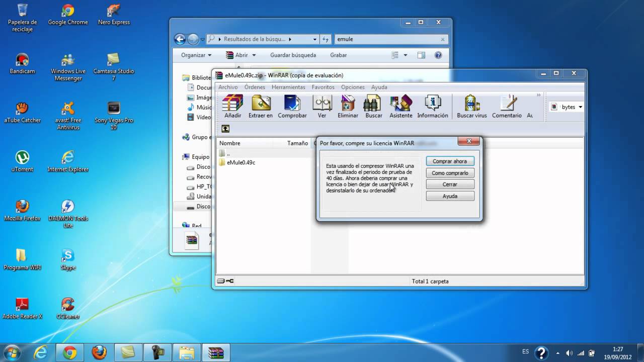Image resolution: width=644 pixels, height=362 pixels.
Task: Click the Explorer back navigation button
Action: (x=180, y=39)
